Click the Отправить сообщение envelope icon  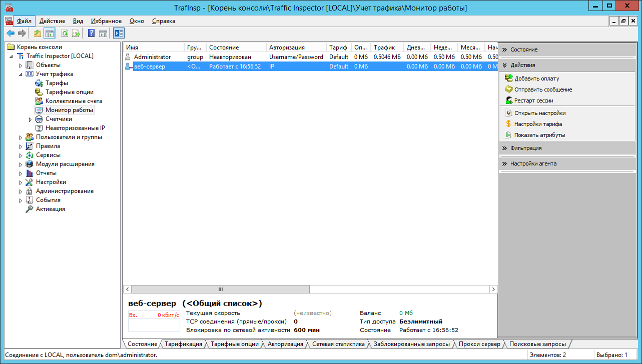508,89
